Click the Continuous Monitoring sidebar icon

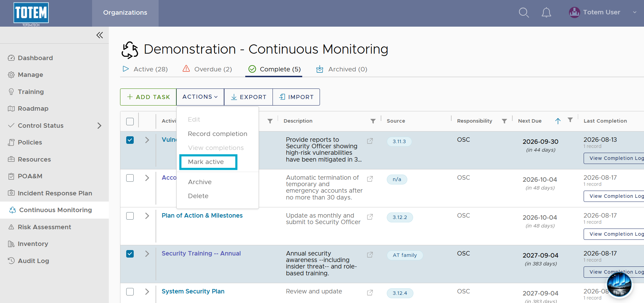tap(13, 210)
